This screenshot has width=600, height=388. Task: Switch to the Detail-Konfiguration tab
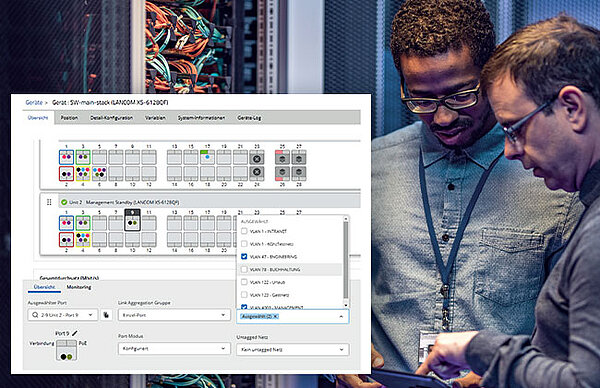coord(111,118)
